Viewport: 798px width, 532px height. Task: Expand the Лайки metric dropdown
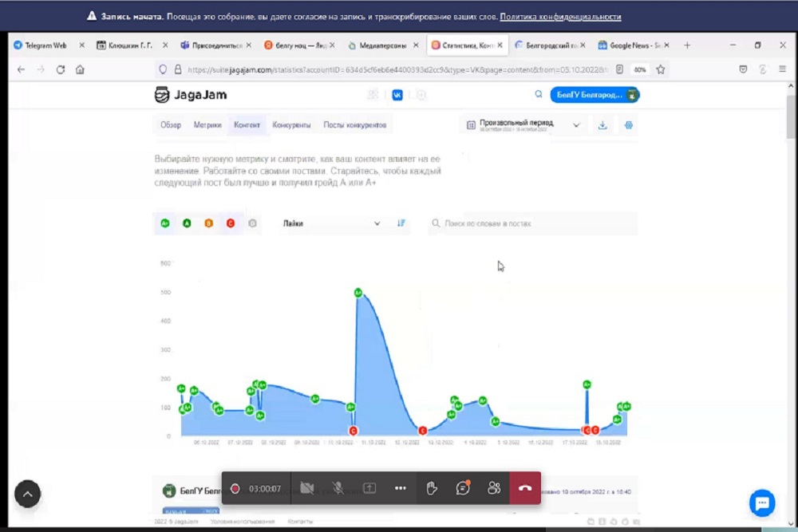[331, 224]
